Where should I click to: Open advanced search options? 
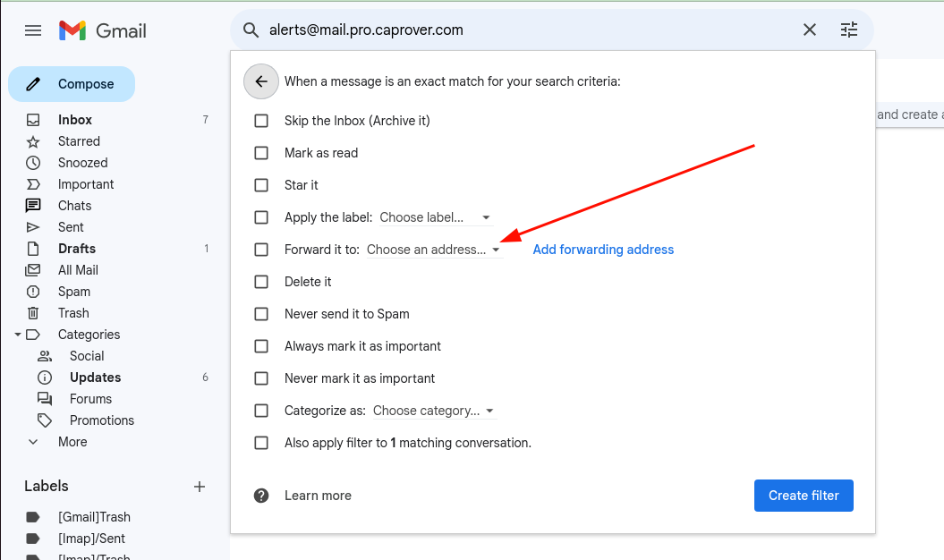(x=848, y=30)
